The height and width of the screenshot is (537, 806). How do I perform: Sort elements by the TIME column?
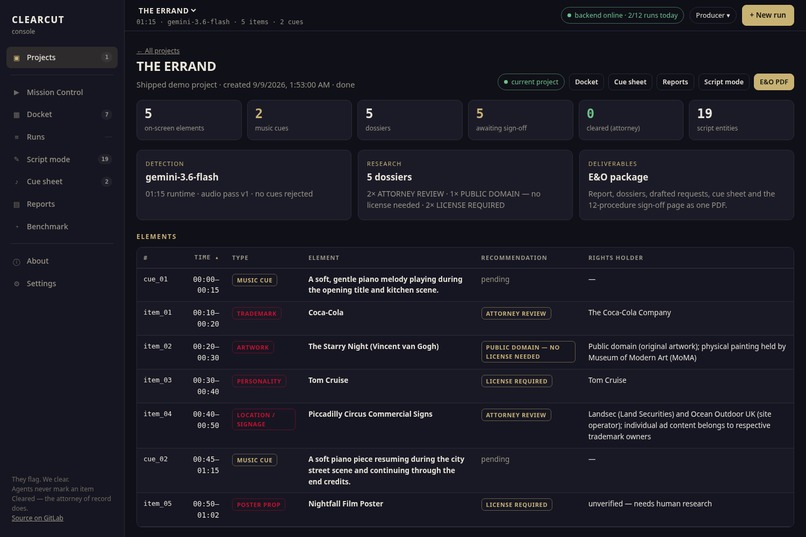pos(206,257)
